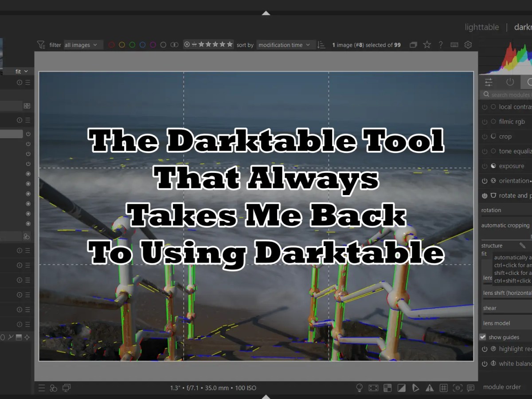Image resolution: width=532 pixels, height=399 pixels.
Task: Click the orientation module label
Action: 514,181
